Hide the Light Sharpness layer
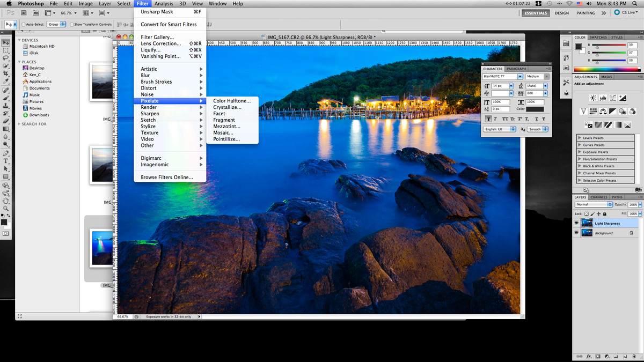The image size is (644, 362). (x=577, y=223)
